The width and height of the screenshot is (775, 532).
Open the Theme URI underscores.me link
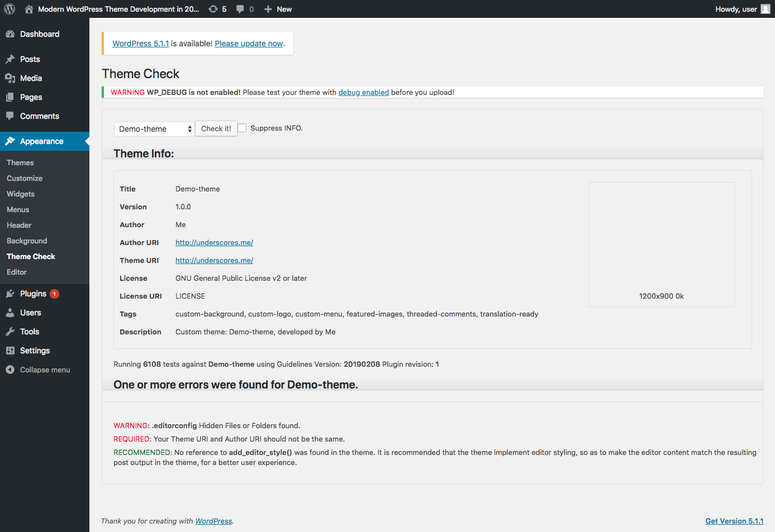(214, 260)
